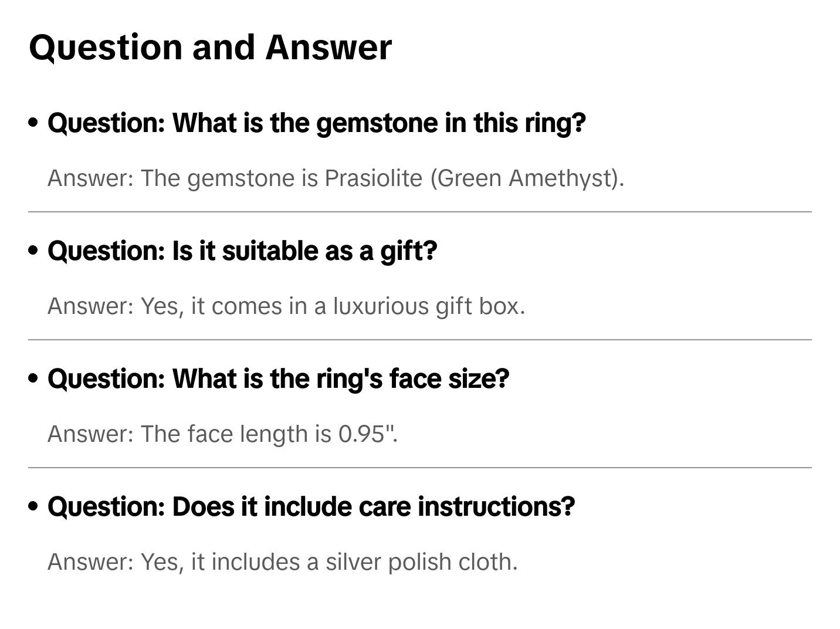Select the care instructions question
Viewport: 840px width, 629px height.
point(311,506)
